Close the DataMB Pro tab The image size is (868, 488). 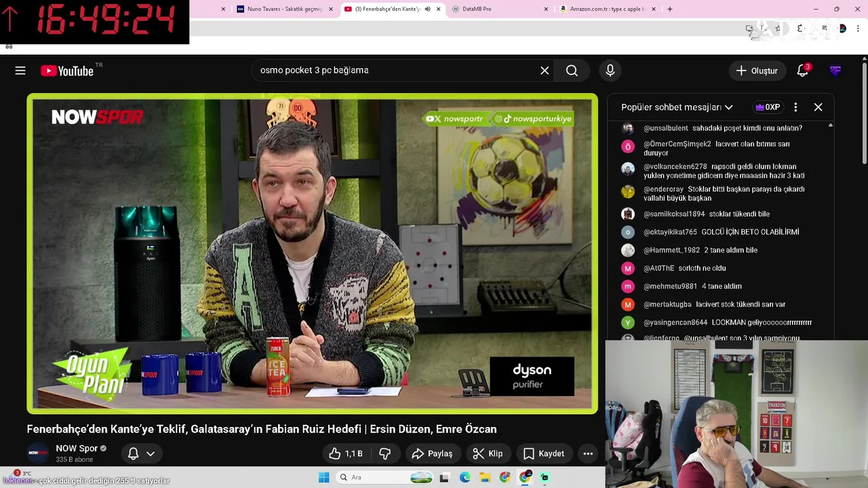[546, 9]
